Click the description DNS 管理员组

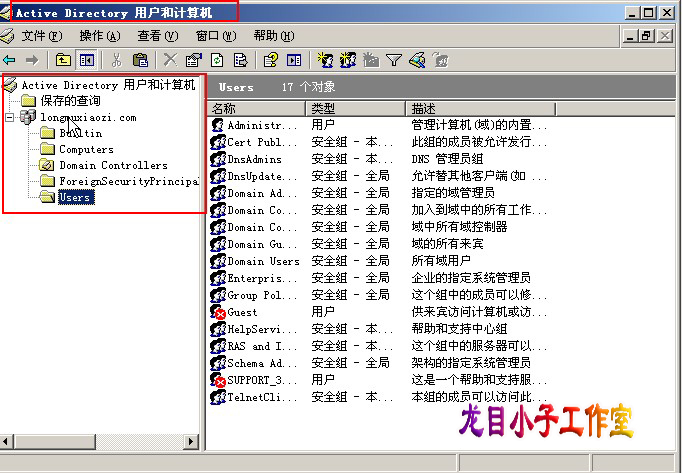tap(447, 159)
